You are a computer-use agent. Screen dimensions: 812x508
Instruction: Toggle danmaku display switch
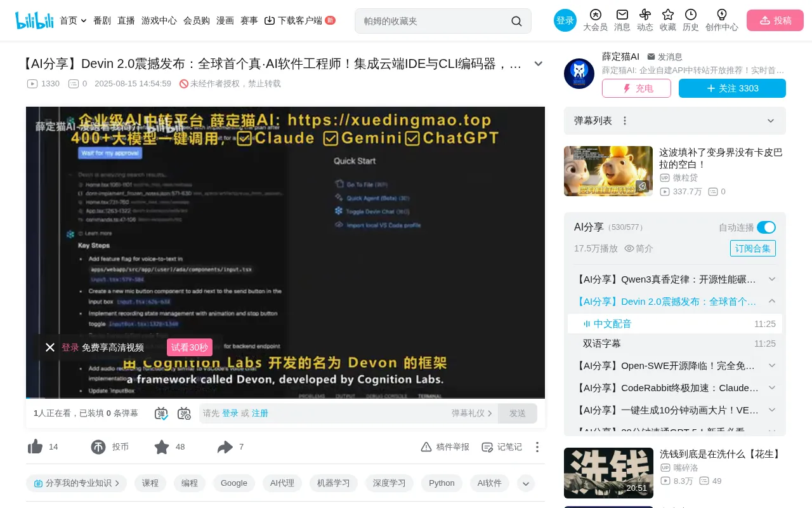[x=161, y=413]
